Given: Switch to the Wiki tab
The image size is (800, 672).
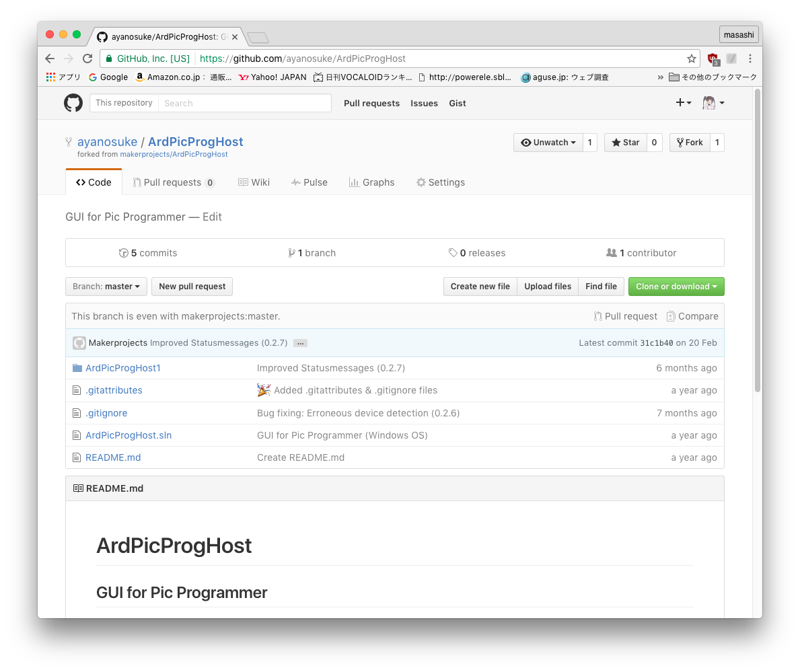Looking at the screenshot, I should (254, 182).
